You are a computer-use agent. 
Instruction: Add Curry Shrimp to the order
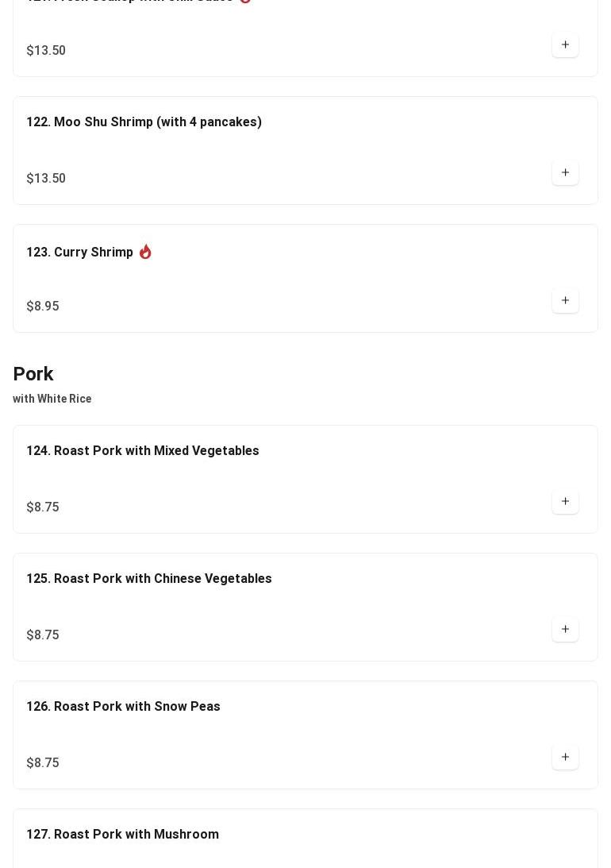[x=565, y=300]
